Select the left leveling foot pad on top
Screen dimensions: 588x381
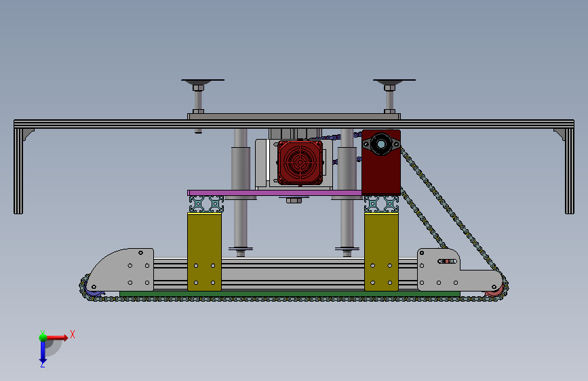[203, 81]
